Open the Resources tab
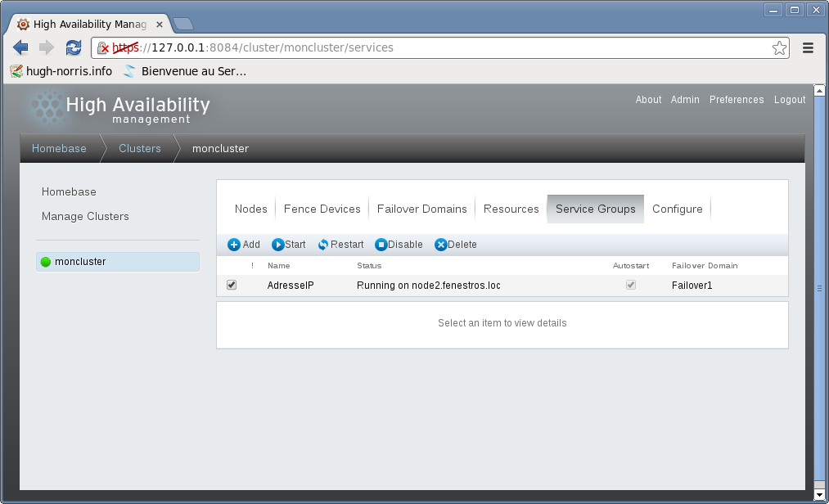 [511, 209]
